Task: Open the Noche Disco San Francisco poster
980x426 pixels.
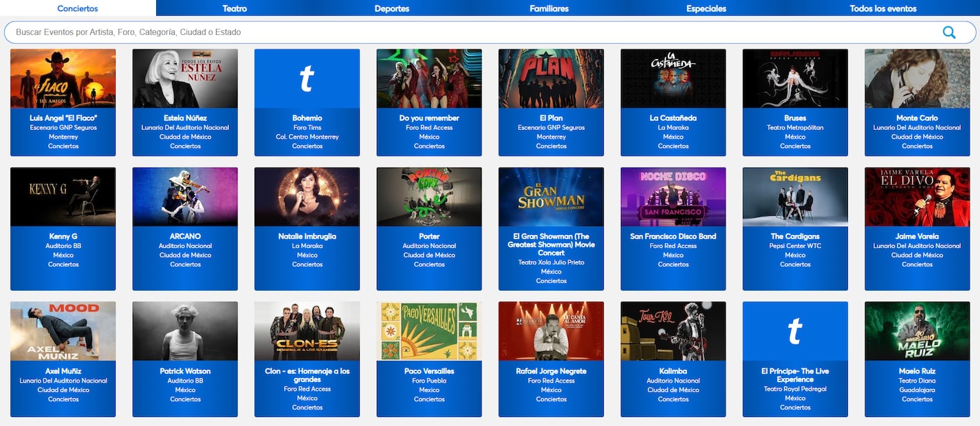Action: [673, 197]
